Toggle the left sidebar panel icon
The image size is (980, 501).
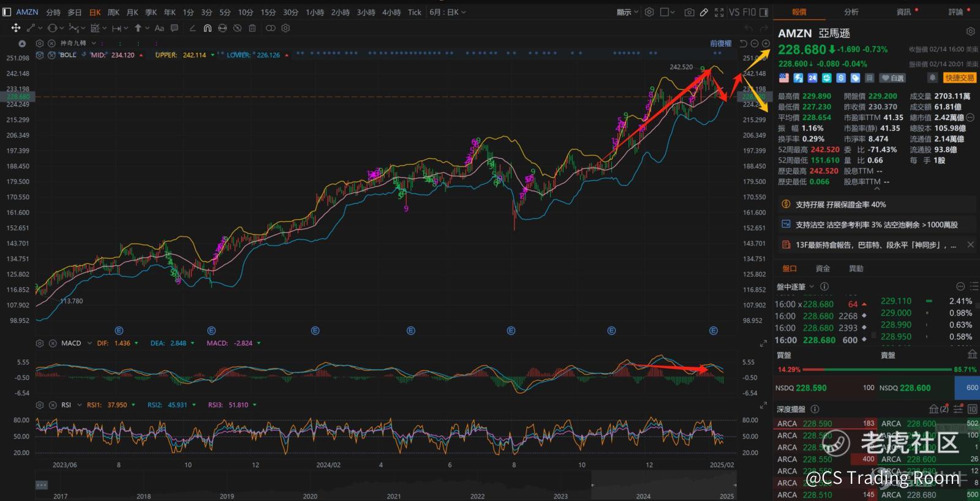(7, 12)
